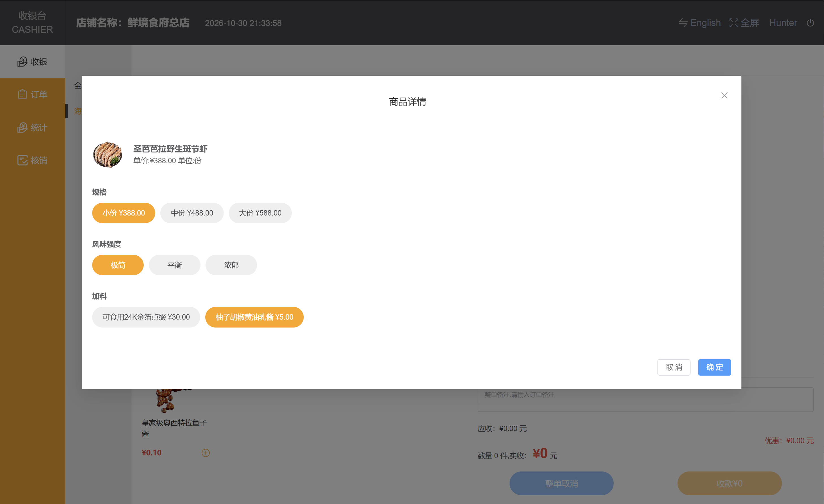Click the 订单 clipboard icon
The image size is (824, 504).
pyautogui.click(x=22, y=94)
